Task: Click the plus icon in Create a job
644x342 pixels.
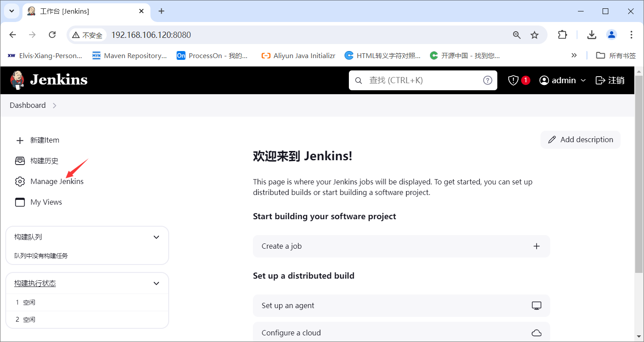Action: [x=537, y=246]
